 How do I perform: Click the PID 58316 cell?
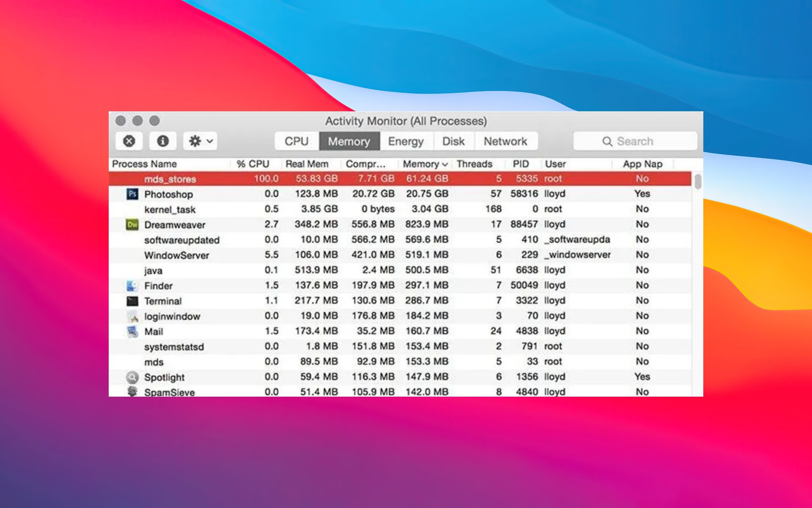(x=524, y=193)
